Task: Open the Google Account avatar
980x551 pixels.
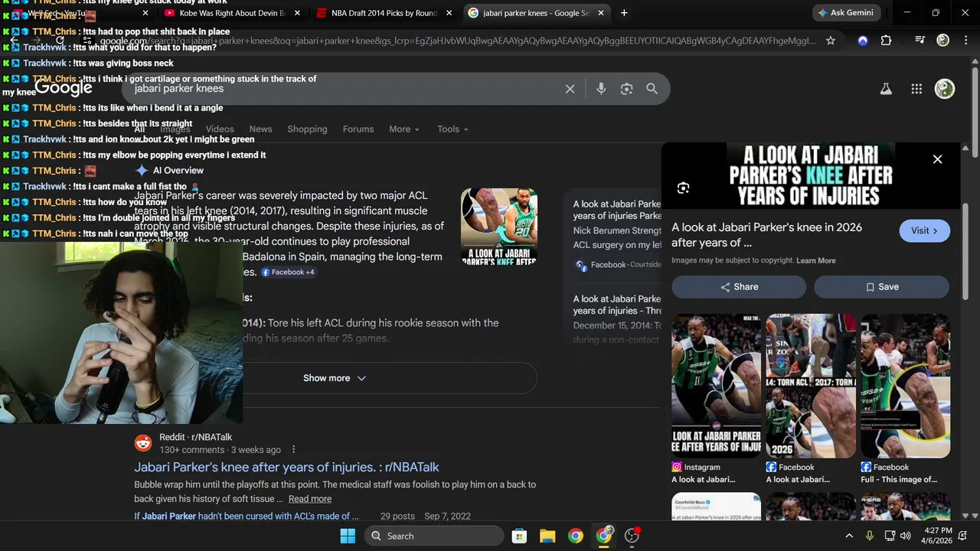Action: [x=945, y=89]
